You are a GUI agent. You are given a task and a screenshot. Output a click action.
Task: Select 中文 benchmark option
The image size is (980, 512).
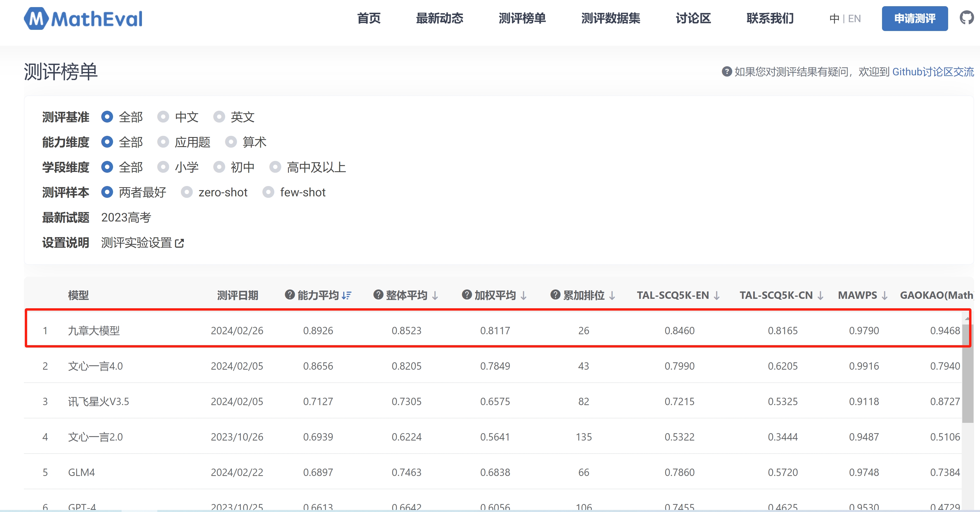163,117
